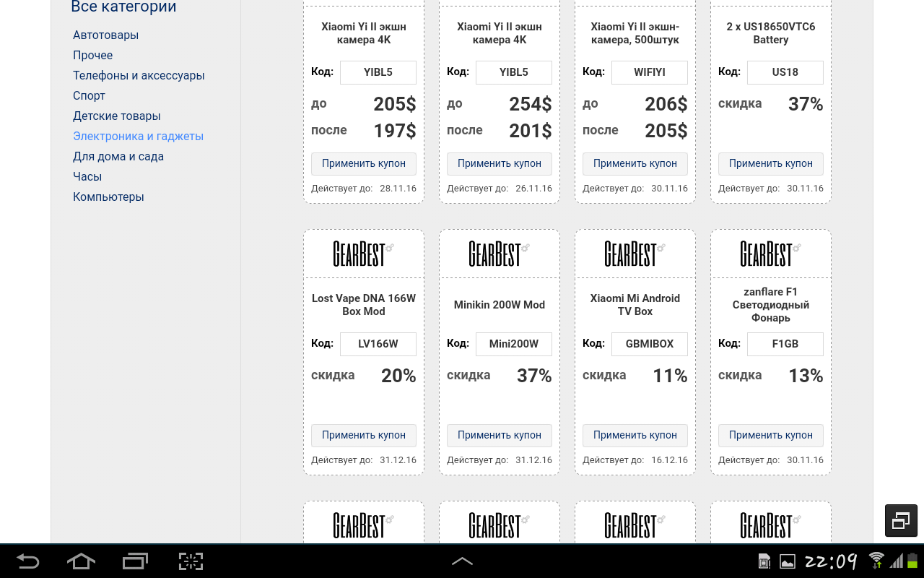Click expiry date 16.12.16
The width and height of the screenshot is (924, 578).
(x=669, y=460)
